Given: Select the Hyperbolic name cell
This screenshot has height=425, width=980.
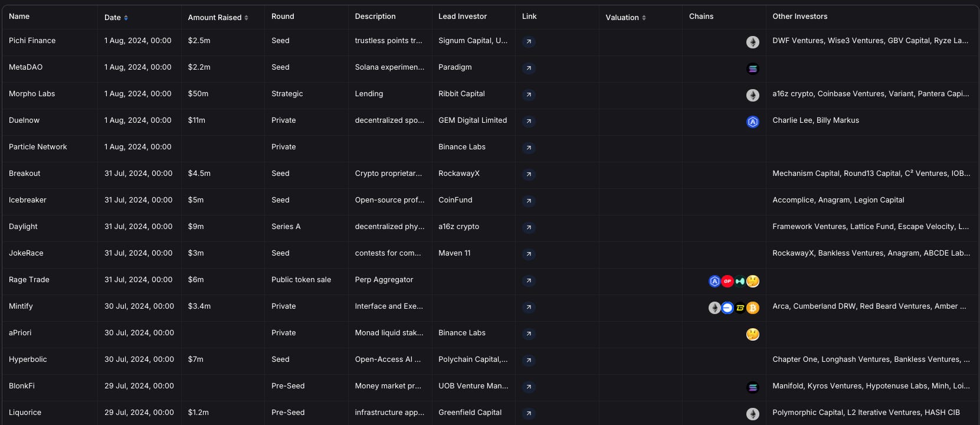Looking at the screenshot, I should 28,359.
